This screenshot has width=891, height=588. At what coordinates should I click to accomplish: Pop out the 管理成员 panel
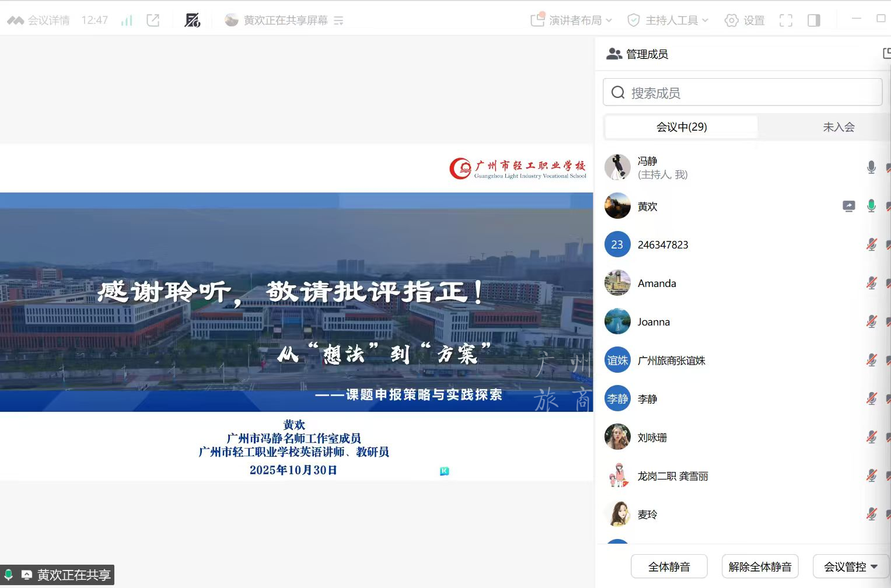(886, 54)
